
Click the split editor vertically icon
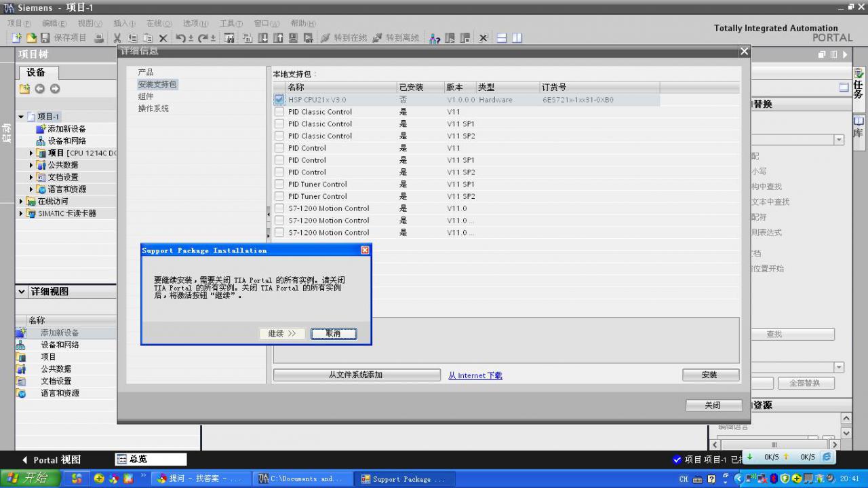pos(517,38)
